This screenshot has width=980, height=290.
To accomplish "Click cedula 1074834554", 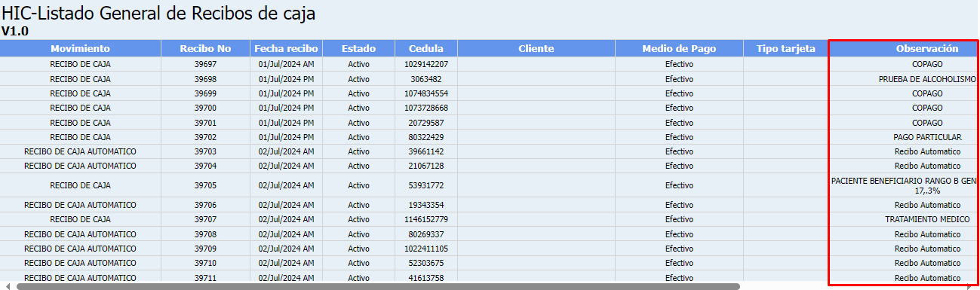I will (426, 93).
